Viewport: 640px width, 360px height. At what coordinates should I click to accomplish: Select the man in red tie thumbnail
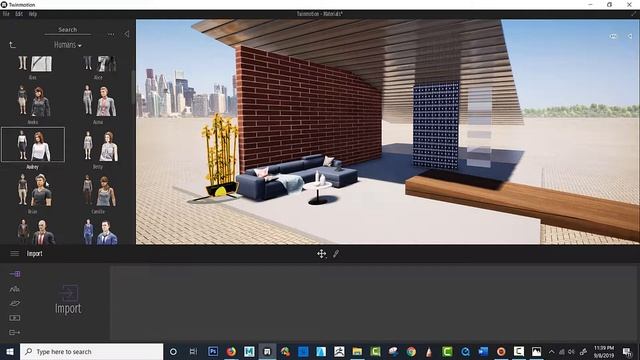(x=35, y=232)
